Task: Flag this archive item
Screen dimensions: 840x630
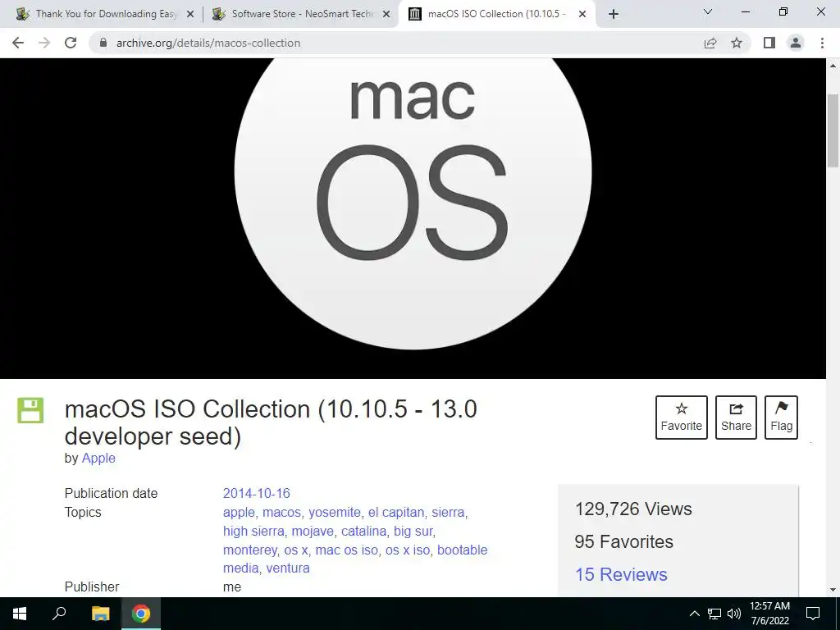Action: click(x=781, y=418)
